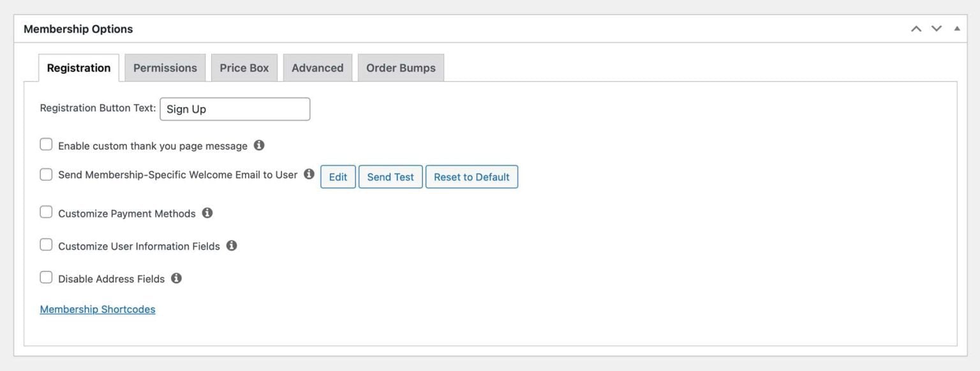Check Send Membership-Specific Welcome Email to User
Viewport: 980px width, 371px height.
click(45, 172)
